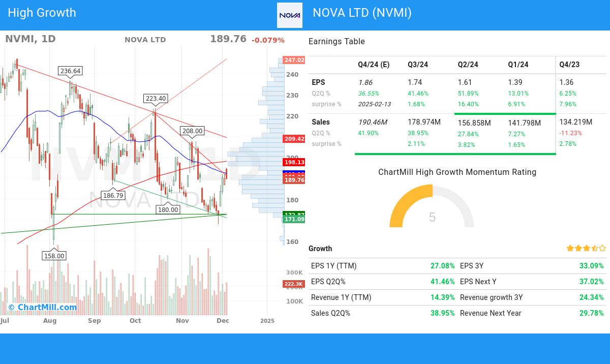The image size is (610, 364).
Task: Click the 2025 label on time axis
Action: [267, 321]
